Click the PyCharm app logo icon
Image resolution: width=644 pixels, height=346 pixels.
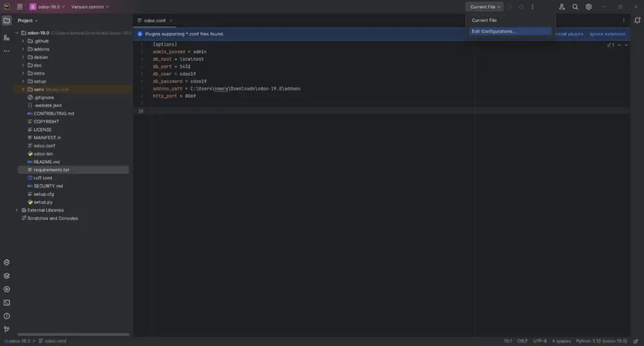[x=7, y=7]
